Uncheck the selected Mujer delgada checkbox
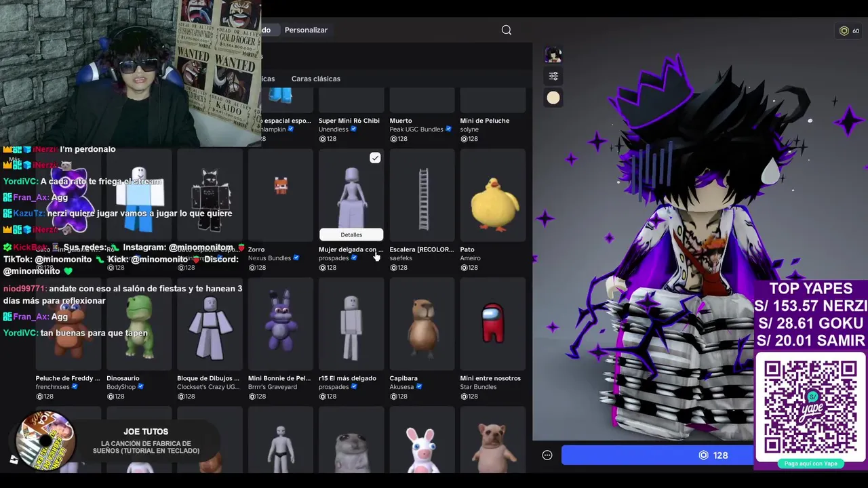Screen dimensions: 868x488 tap(375, 158)
